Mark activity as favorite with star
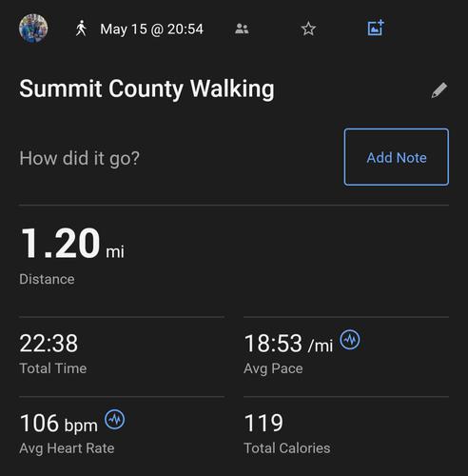468x476 pixels. [x=308, y=29]
